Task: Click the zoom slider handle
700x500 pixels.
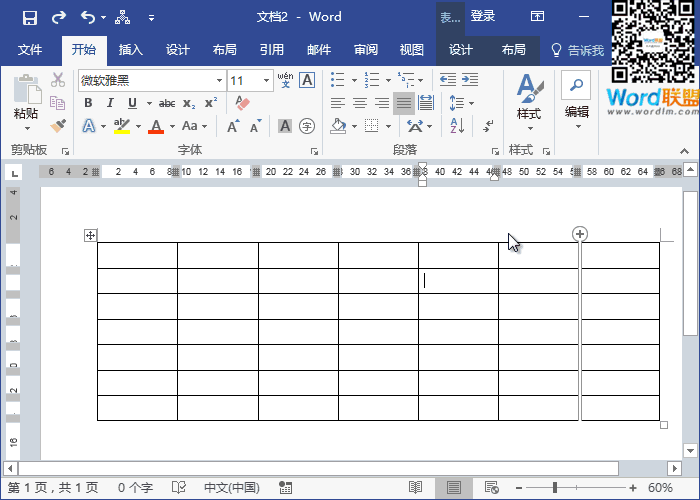Action: pyautogui.click(x=555, y=488)
